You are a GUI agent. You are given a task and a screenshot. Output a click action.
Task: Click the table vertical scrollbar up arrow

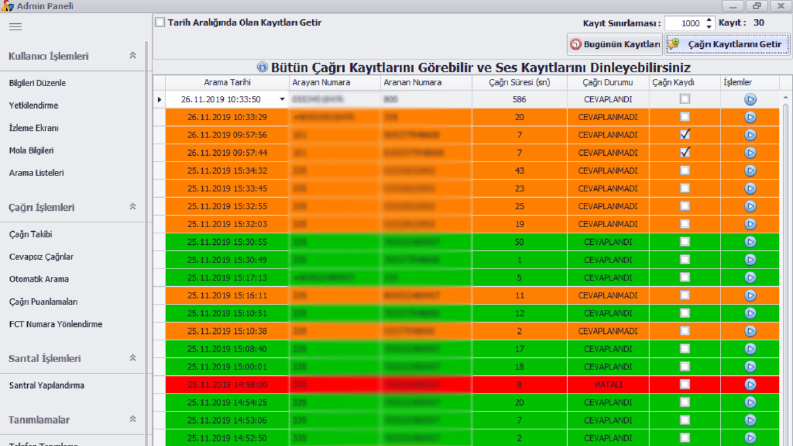pos(785,98)
